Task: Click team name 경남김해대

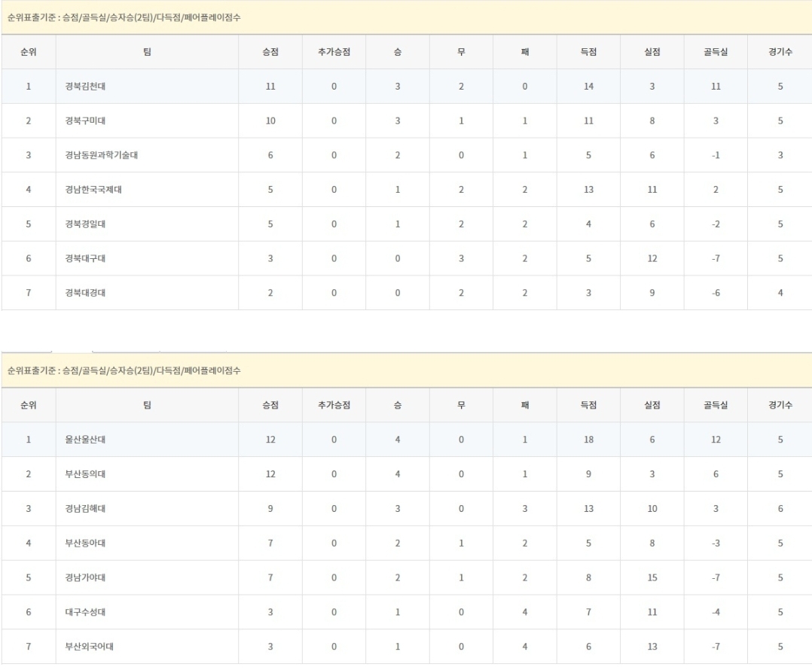Action: click(85, 509)
